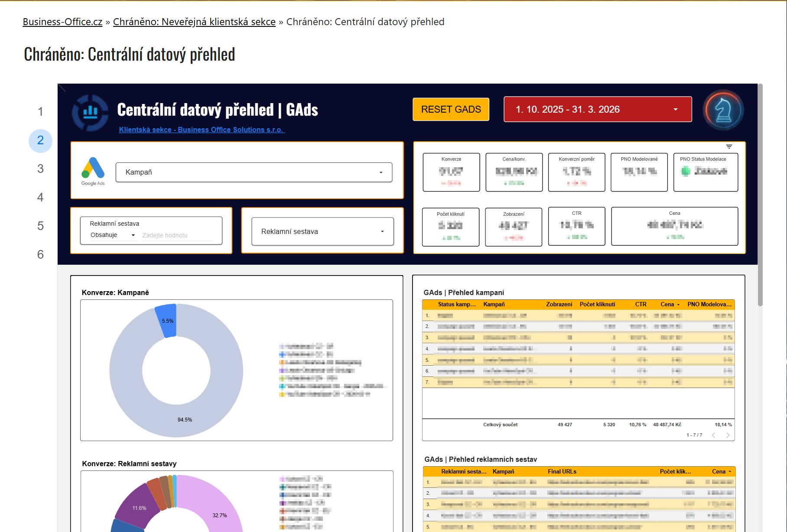
Task: Sort by Cena column arrow in campaigns table
Action: point(678,305)
